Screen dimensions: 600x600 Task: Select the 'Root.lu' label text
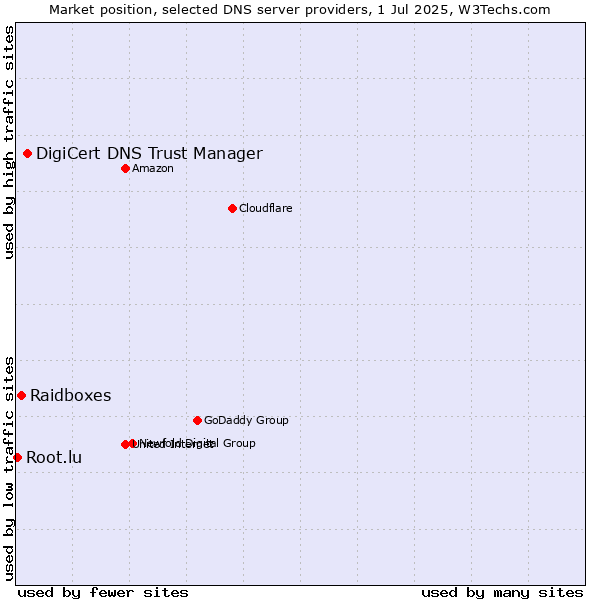coord(54,457)
